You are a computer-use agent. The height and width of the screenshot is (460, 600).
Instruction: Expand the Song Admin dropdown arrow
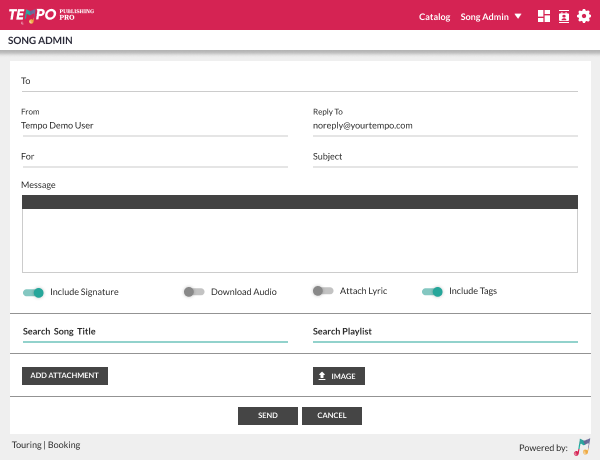(x=518, y=16)
